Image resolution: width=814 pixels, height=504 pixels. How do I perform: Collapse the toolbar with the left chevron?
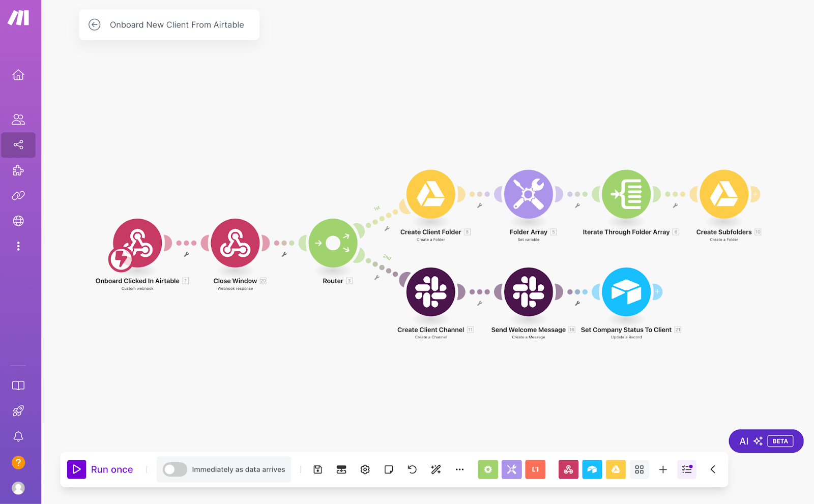[713, 469]
